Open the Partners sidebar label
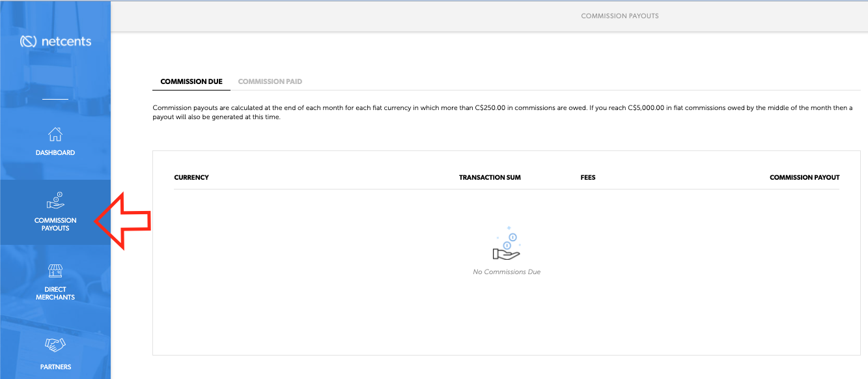Image resolution: width=868 pixels, height=379 pixels. click(x=55, y=367)
